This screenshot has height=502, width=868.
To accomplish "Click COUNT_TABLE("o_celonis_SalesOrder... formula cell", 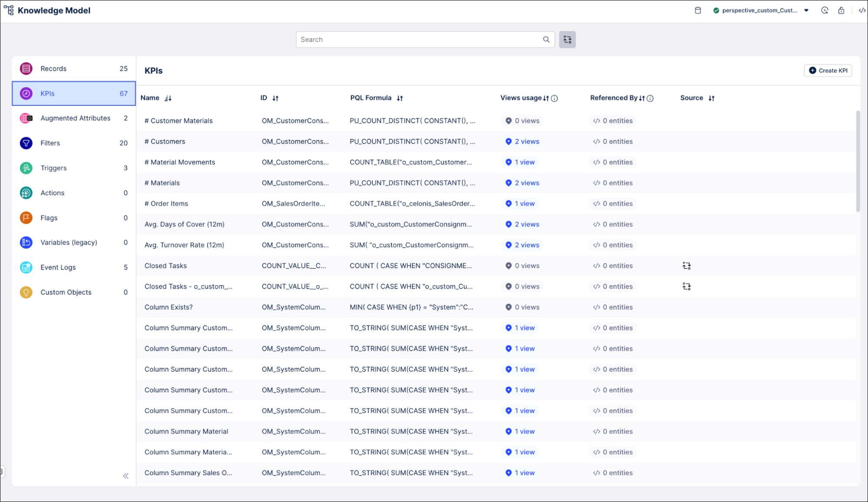I will (412, 204).
